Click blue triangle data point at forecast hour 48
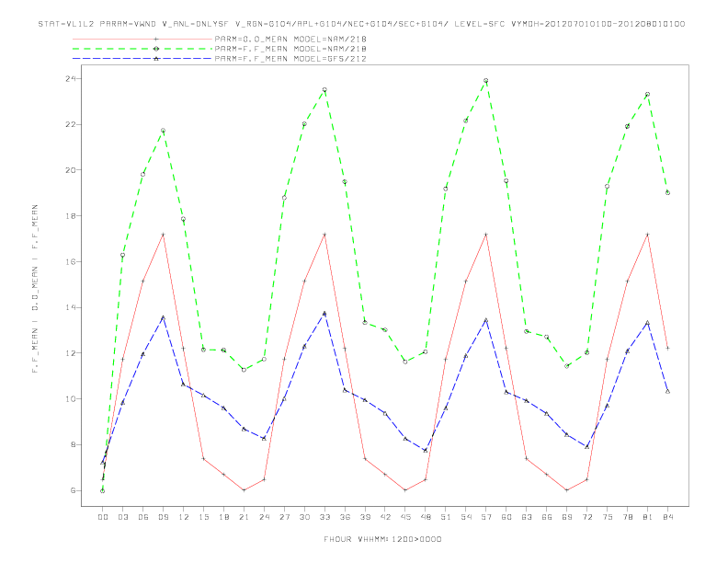The image size is (728, 563). pos(426,450)
